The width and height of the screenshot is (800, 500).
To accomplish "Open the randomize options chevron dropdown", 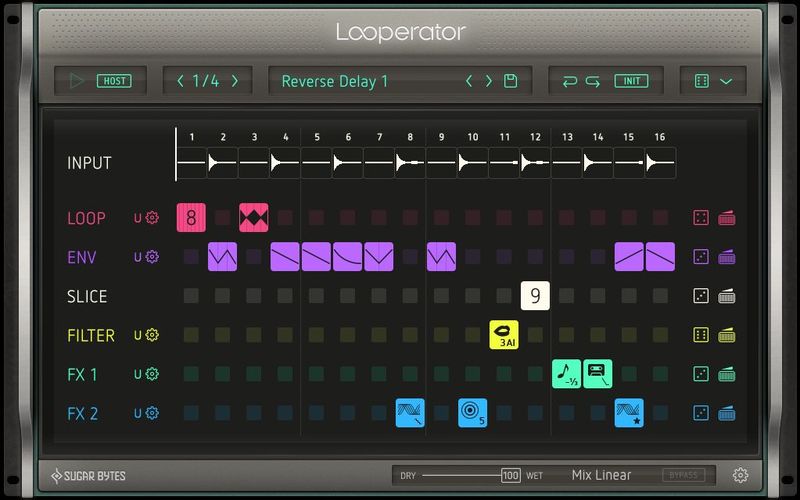I will click(x=726, y=81).
